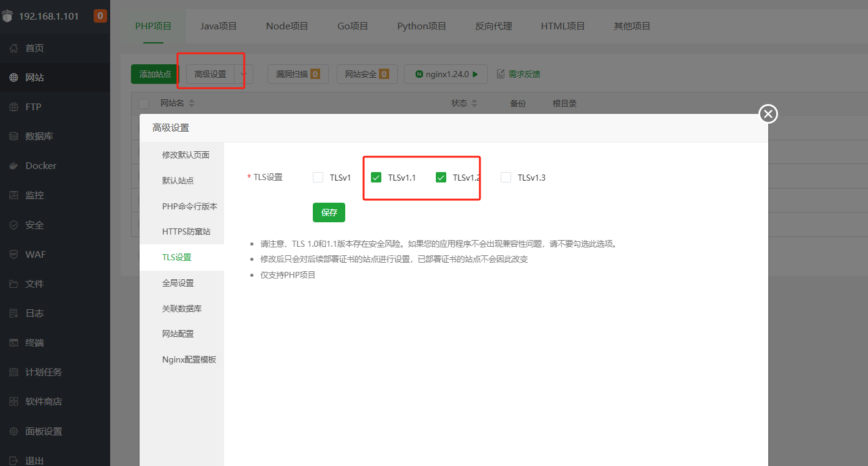Select TLS设置 in dialog menu
868x466 pixels.
pos(182,257)
